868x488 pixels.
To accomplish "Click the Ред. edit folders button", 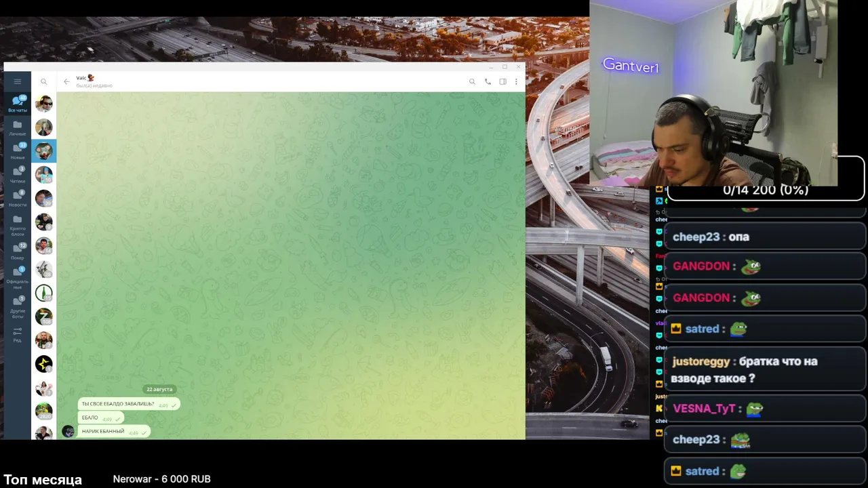I will click(18, 334).
